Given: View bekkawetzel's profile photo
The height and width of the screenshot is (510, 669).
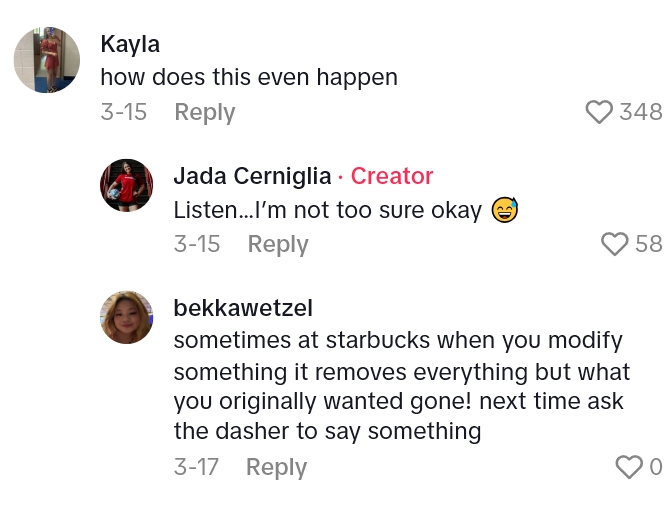Looking at the screenshot, I should tap(127, 317).
